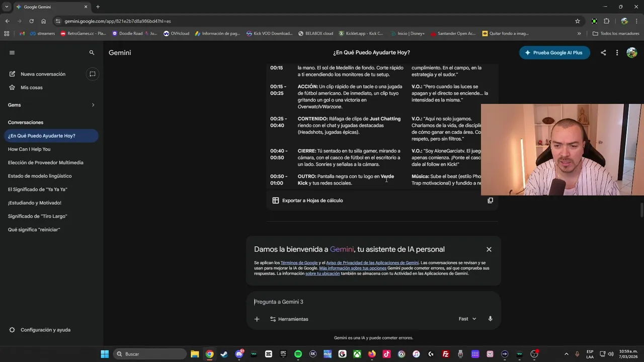Screen dimensions: 644x362
Task: Expand hidden bookmarks chevron
Action: tap(579, 34)
